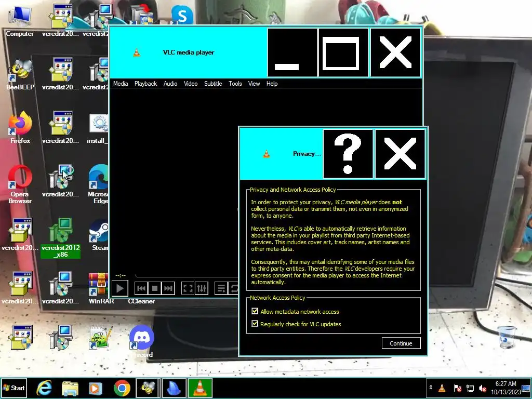Switch to BeeBEEP in the taskbar

[148, 388]
